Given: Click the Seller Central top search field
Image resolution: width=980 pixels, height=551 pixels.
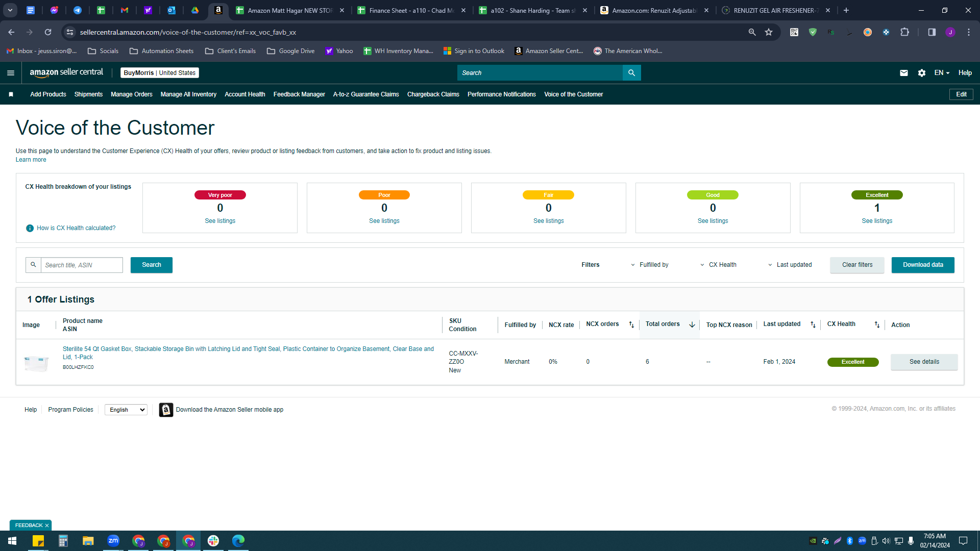Looking at the screenshot, I should coord(540,73).
